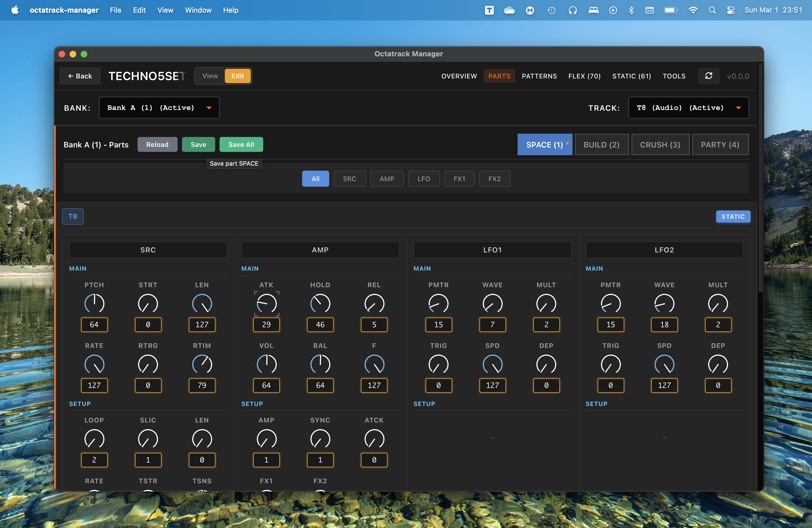
Task: Click the PTCH knob in the SRC section
Action: pos(94,303)
